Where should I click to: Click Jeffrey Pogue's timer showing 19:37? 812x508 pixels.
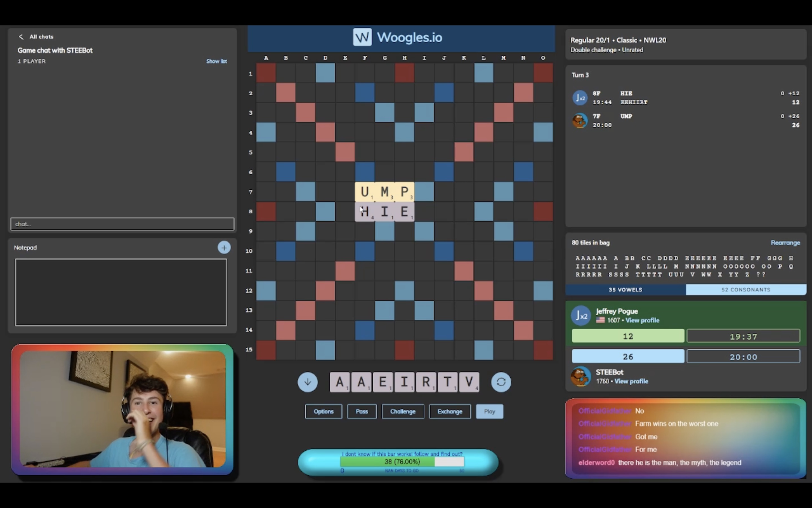pos(743,336)
